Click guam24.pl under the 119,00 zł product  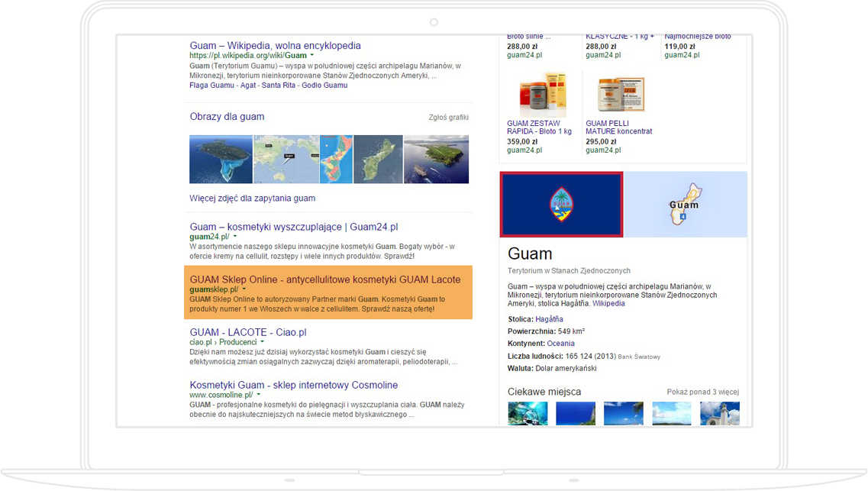click(x=682, y=55)
